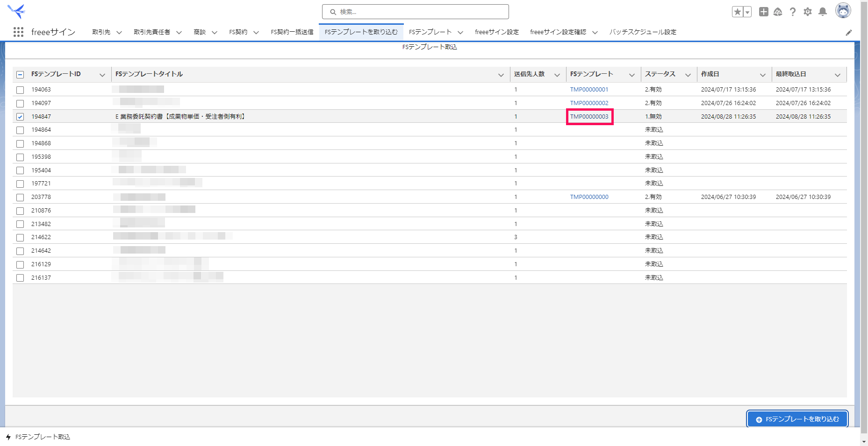Uncheck the row for template 194847
868x446 pixels.
20,117
